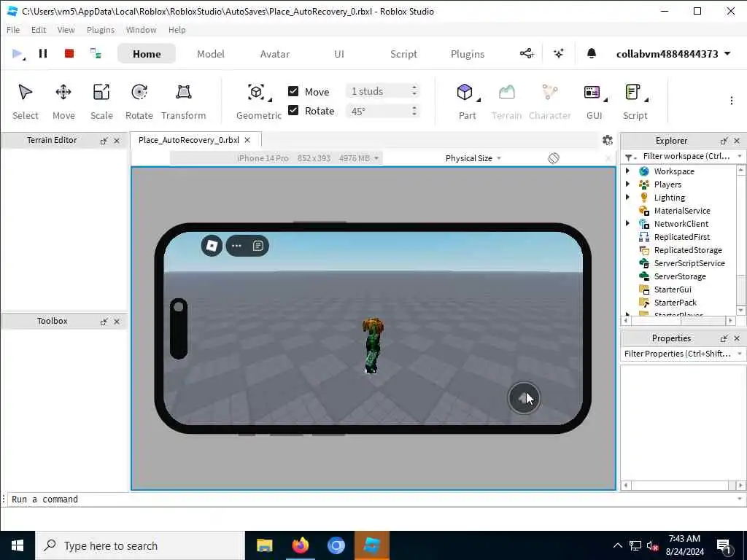Increase the move studs stepper
747x560 pixels.
pyautogui.click(x=414, y=87)
